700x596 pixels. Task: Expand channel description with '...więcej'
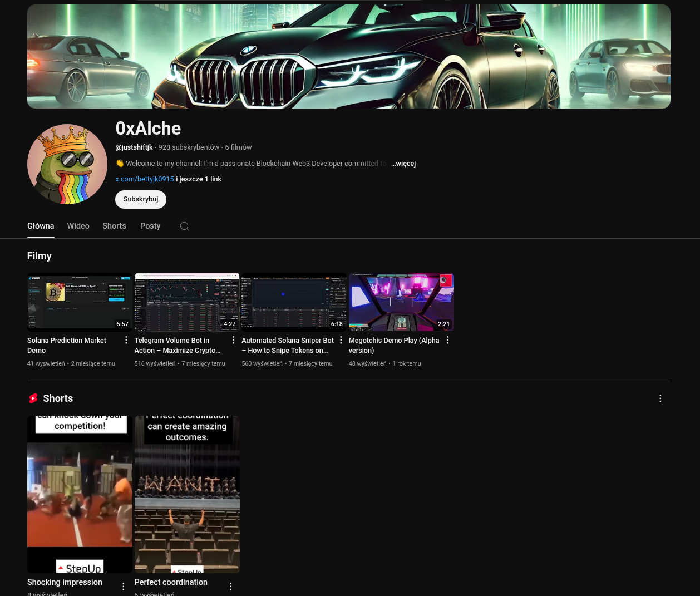click(x=403, y=164)
